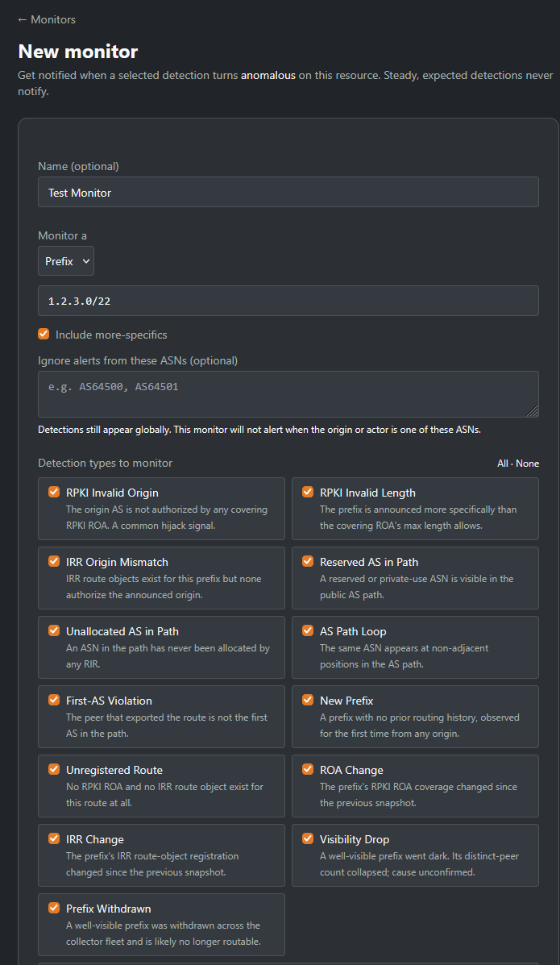Toggle Reserved AS in Path checkbox
Viewport: 560px width, 965px height.
point(308,561)
